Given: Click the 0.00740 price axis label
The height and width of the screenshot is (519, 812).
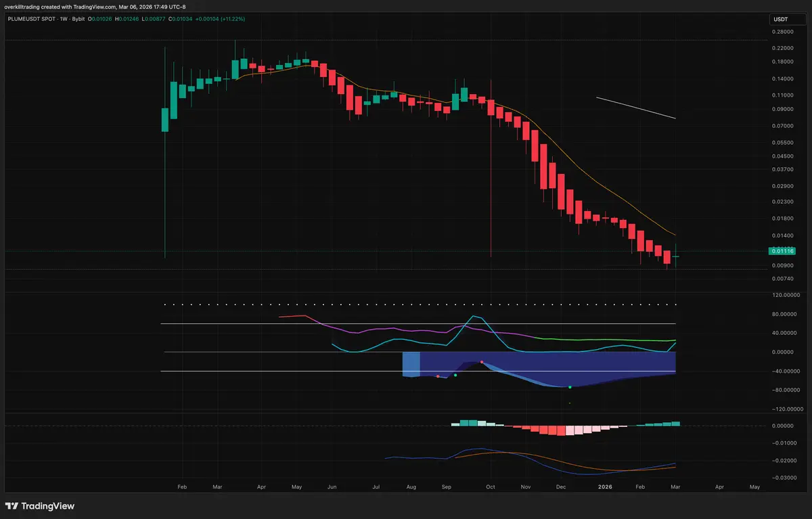Looking at the screenshot, I should [783, 279].
